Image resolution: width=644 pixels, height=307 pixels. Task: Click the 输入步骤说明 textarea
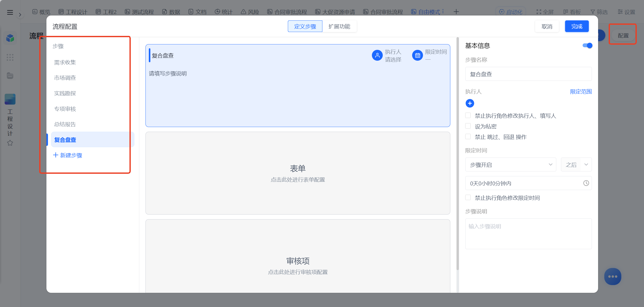[528, 234]
